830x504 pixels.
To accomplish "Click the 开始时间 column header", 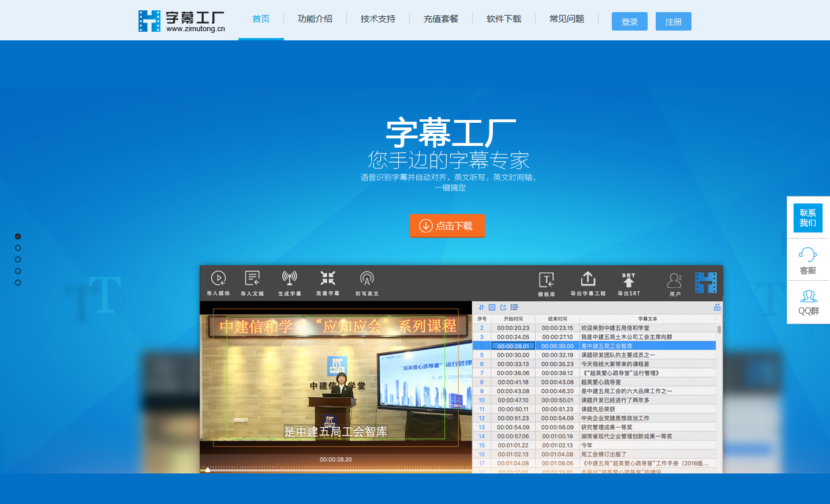I will 513,319.
